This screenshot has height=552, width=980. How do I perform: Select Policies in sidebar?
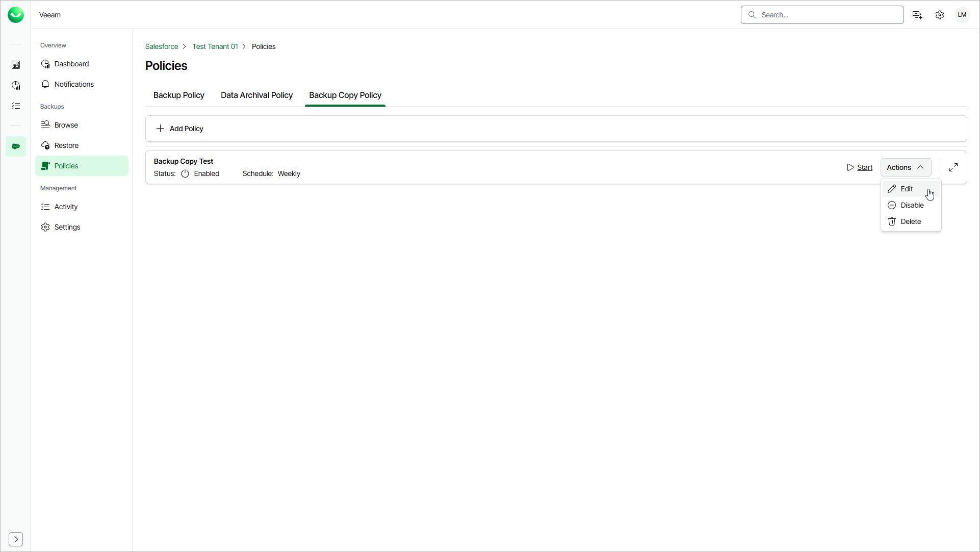pos(82,166)
